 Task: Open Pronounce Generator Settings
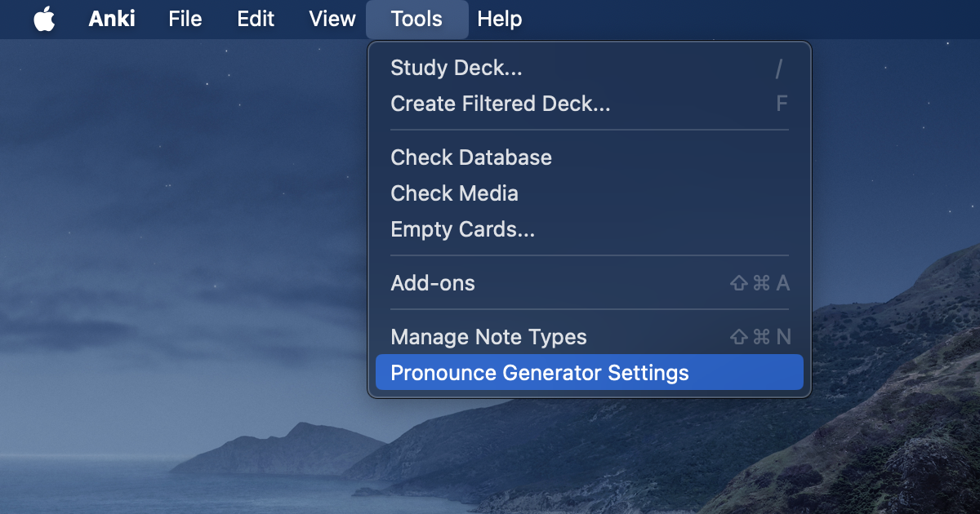click(541, 372)
